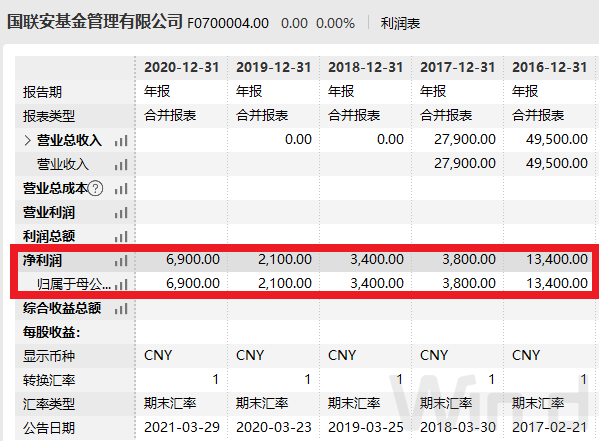
Task: Click the 2018-12-31 column header
Action: 366,67
